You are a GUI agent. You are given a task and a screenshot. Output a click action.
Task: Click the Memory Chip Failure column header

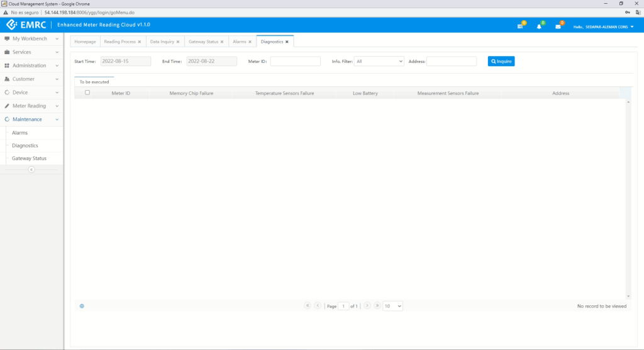pyautogui.click(x=191, y=93)
